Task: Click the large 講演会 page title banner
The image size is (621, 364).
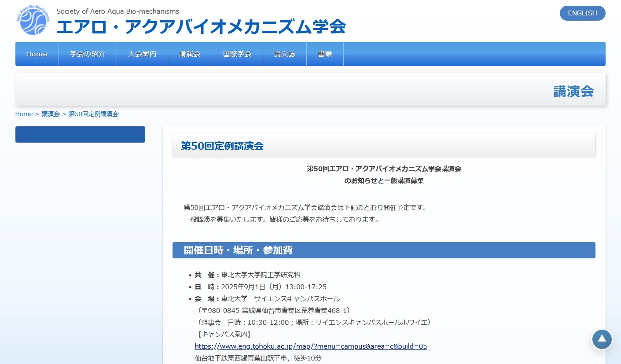Action: (573, 91)
